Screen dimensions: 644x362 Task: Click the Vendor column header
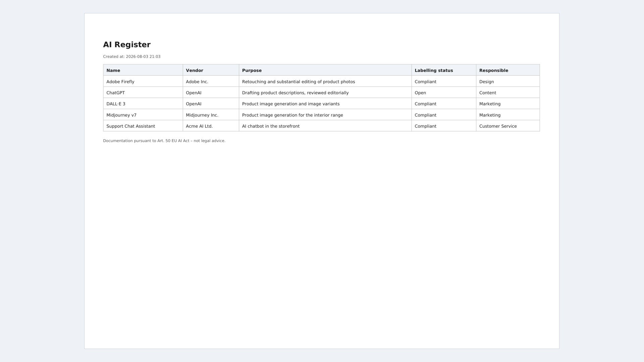click(x=211, y=70)
